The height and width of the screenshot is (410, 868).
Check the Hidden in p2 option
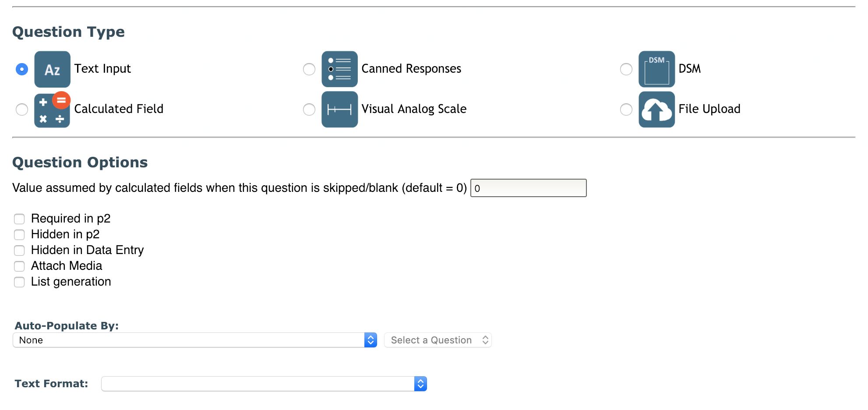click(x=19, y=234)
